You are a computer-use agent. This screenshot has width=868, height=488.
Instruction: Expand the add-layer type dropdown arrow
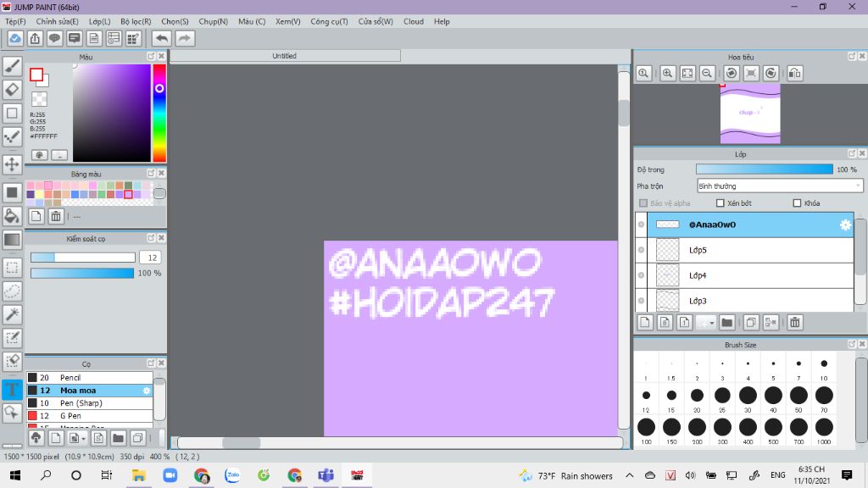click(x=711, y=322)
